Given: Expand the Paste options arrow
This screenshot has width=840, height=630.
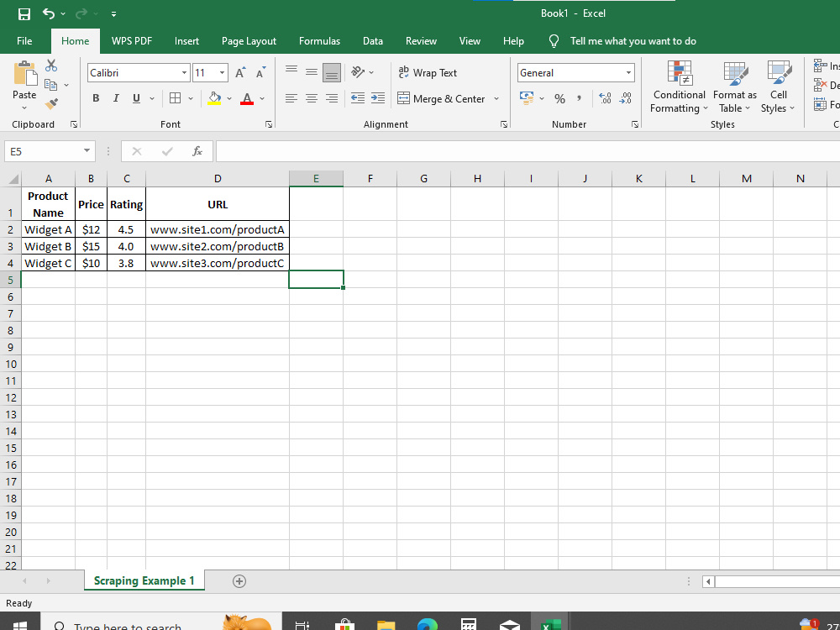Looking at the screenshot, I should 24,108.
